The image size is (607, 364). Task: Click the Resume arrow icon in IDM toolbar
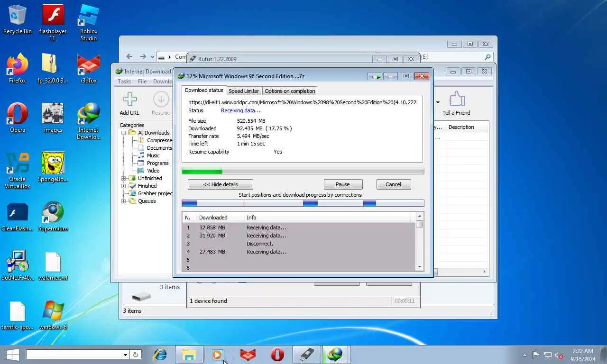point(161,100)
